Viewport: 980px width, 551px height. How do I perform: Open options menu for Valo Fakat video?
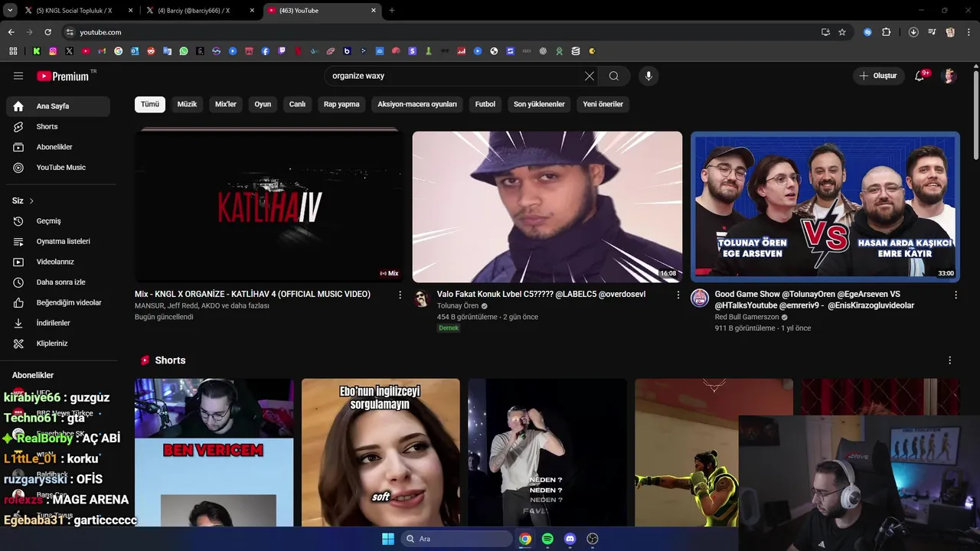coord(678,295)
